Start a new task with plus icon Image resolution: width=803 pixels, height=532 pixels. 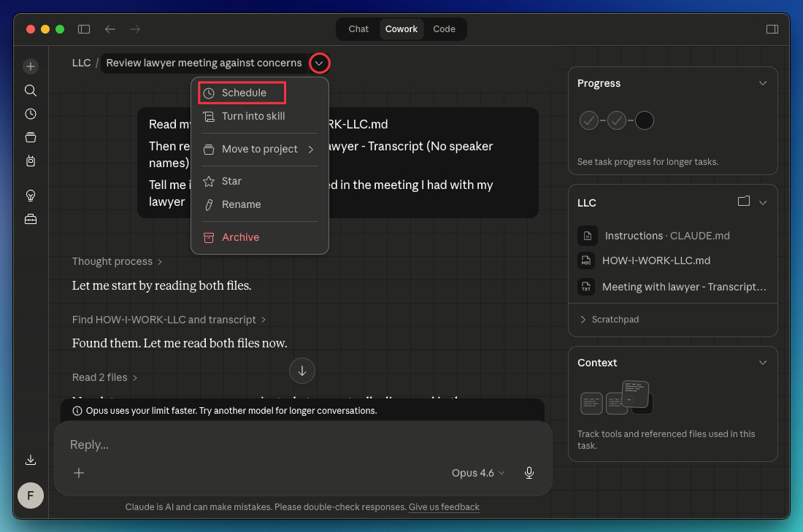point(31,66)
